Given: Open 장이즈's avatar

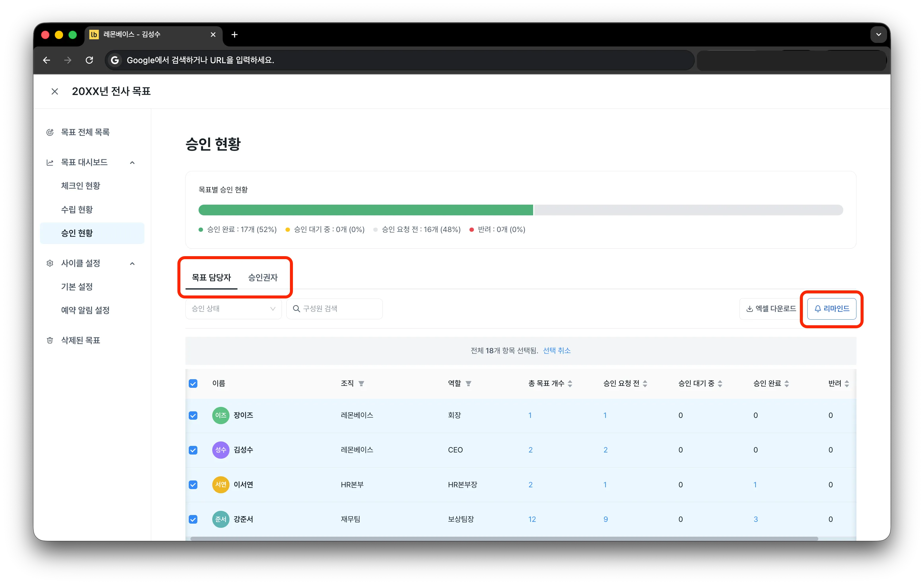Looking at the screenshot, I should [221, 415].
